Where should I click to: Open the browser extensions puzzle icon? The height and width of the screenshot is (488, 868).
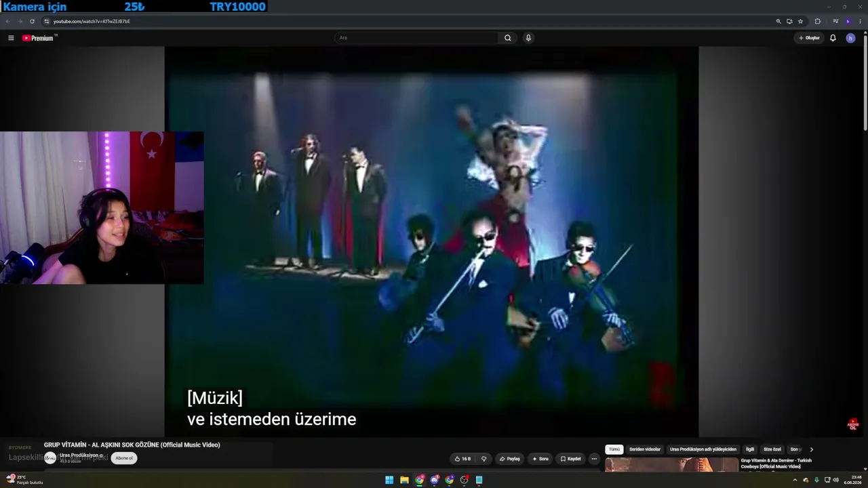pyautogui.click(x=817, y=21)
